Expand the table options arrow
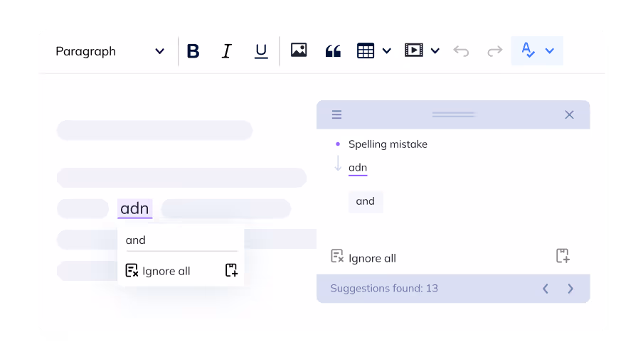Screen dimensions: 643x364 coord(387,51)
